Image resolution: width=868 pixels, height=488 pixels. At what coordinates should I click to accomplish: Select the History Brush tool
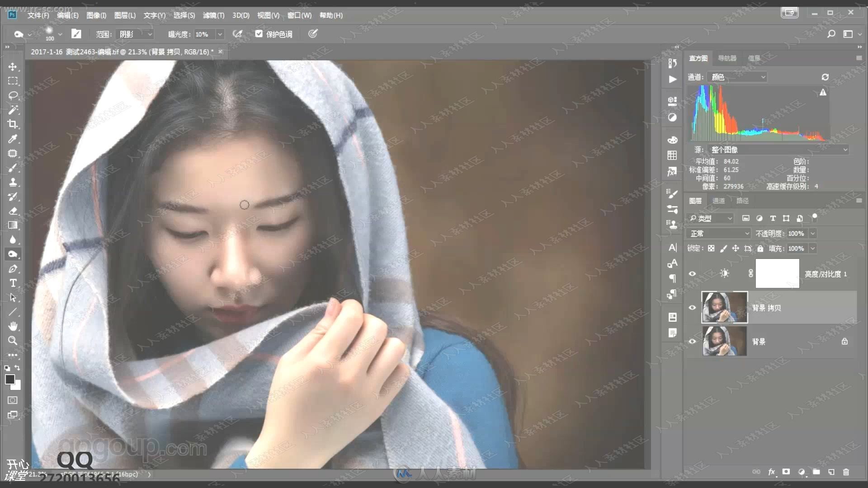[x=13, y=197]
